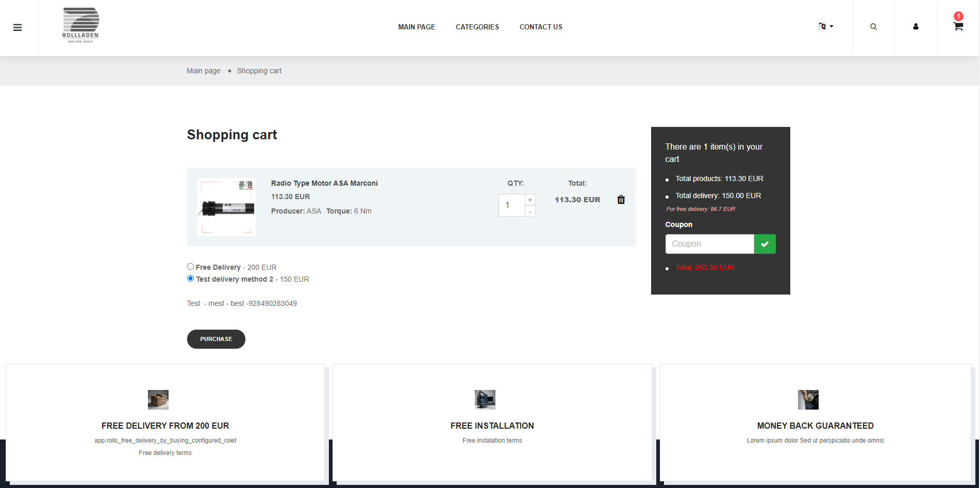Select the Free Delivery radio option
Viewport: 980px width, 488px height.
pos(191,267)
